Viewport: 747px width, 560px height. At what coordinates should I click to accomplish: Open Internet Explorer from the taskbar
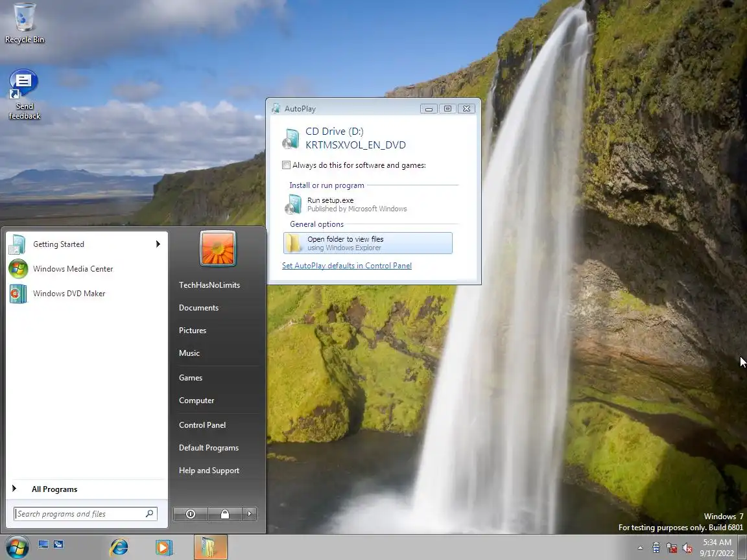[119, 547]
